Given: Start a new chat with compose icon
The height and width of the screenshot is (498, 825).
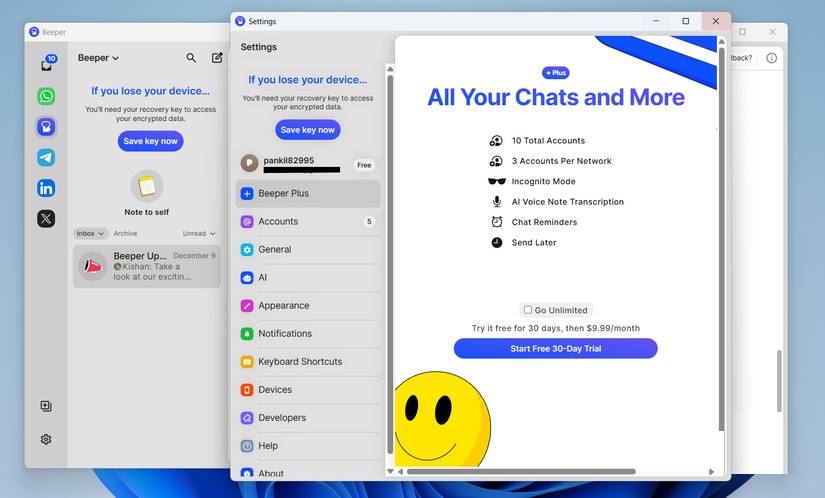Looking at the screenshot, I should (x=217, y=58).
